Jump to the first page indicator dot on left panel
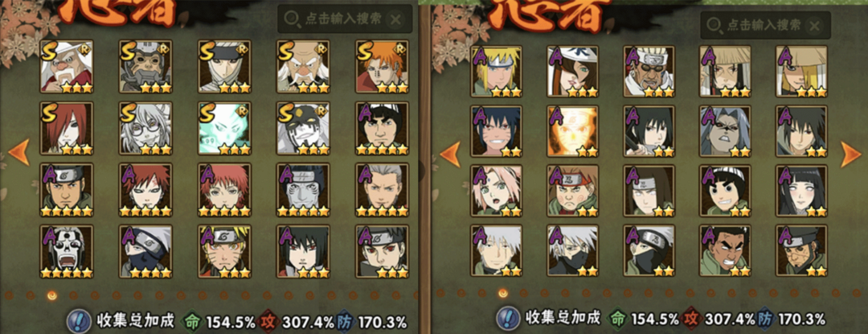 [10, 295]
